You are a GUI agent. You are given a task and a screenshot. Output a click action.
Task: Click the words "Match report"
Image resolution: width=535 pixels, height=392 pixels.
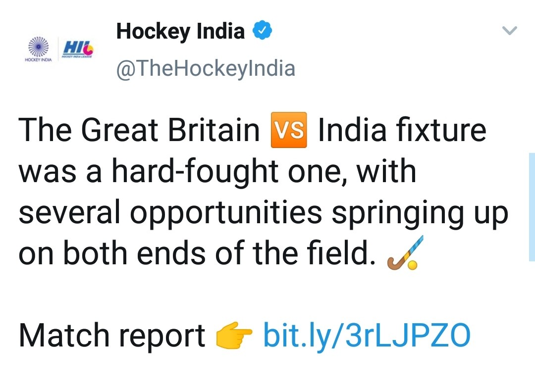pos(112,336)
